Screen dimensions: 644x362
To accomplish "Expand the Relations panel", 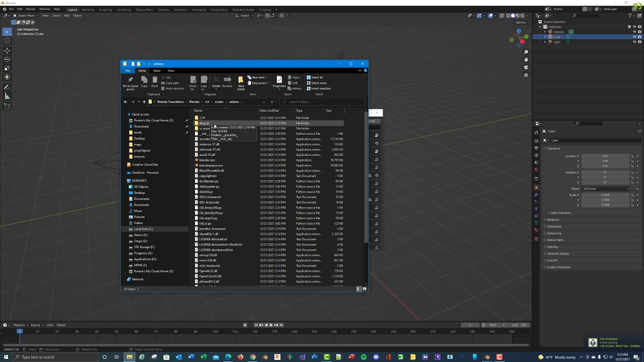I will [552, 220].
